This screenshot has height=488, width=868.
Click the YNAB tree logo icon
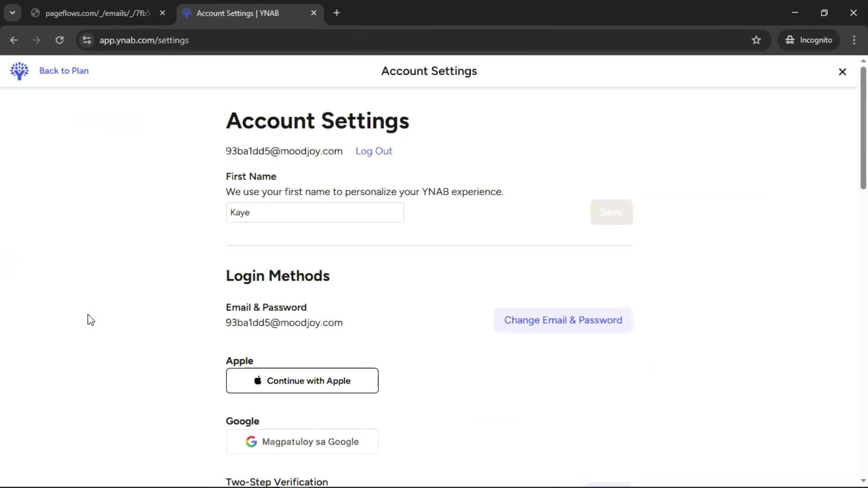[x=19, y=71]
